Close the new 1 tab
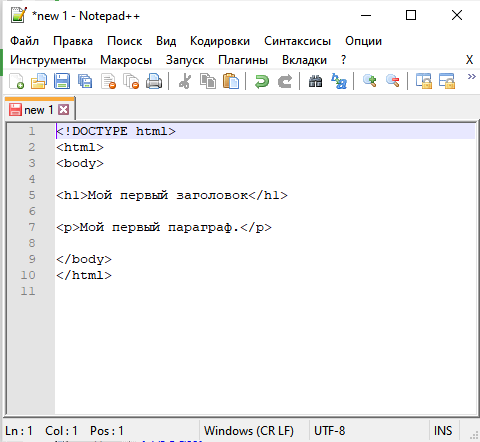The width and height of the screenshot is (480, 442). (x=64, y=109)
